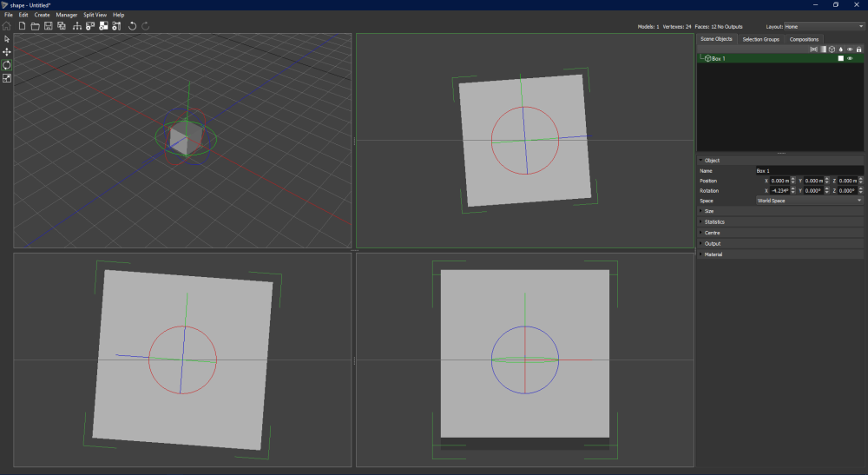868x475 pixels.
Task: Create a new document with the blank page icon
Action: [x=23, y=26]
